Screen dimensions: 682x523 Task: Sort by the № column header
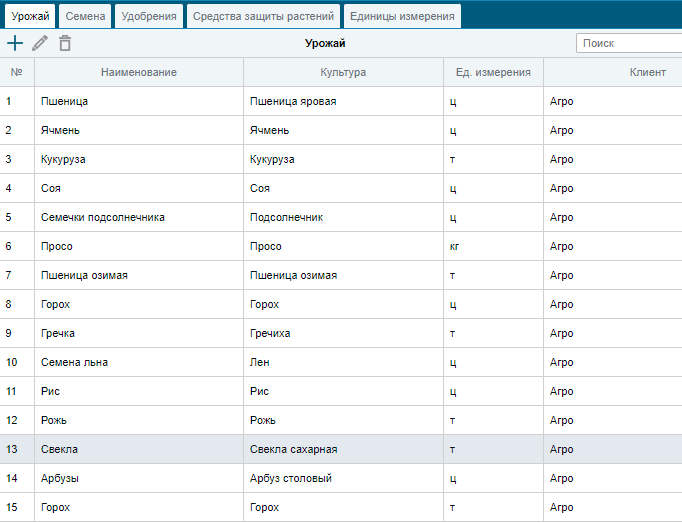tap(17, 72)
